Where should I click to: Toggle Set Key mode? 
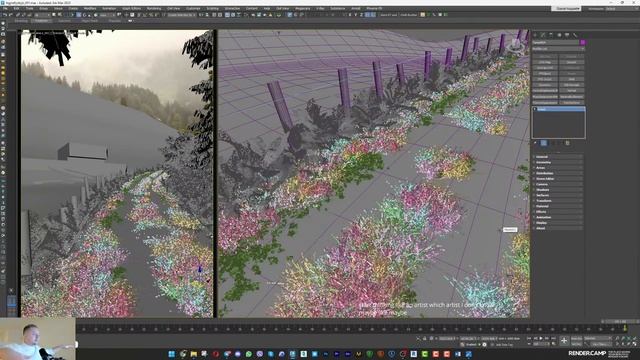[x=576, y=344]
